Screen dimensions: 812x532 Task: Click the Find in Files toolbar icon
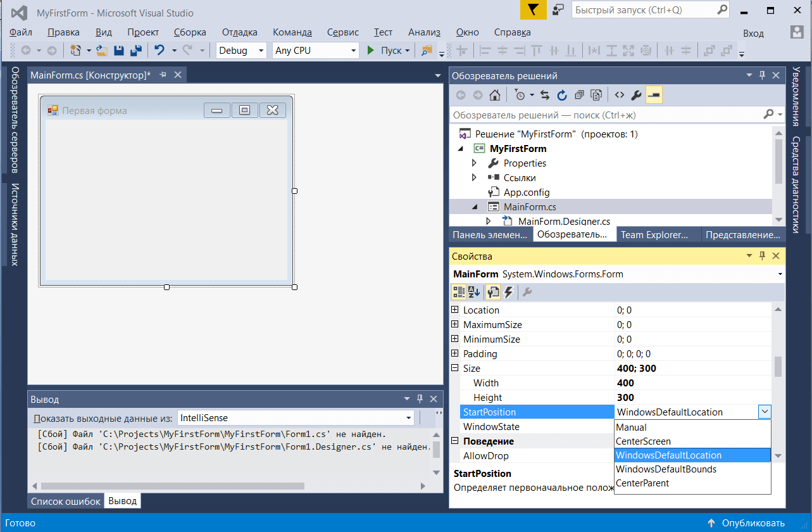(427, 51)
